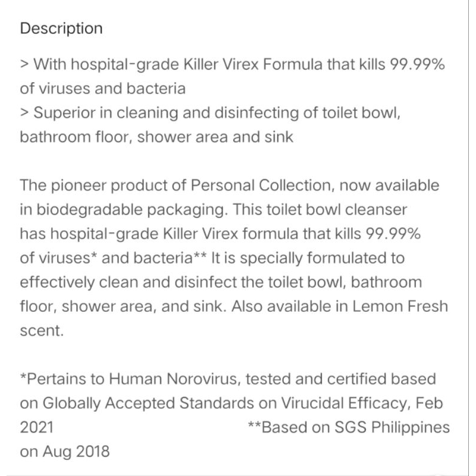Select the "of viruses and bacteria" bullet line
476x476 pixels.
[x=102, y=89]
